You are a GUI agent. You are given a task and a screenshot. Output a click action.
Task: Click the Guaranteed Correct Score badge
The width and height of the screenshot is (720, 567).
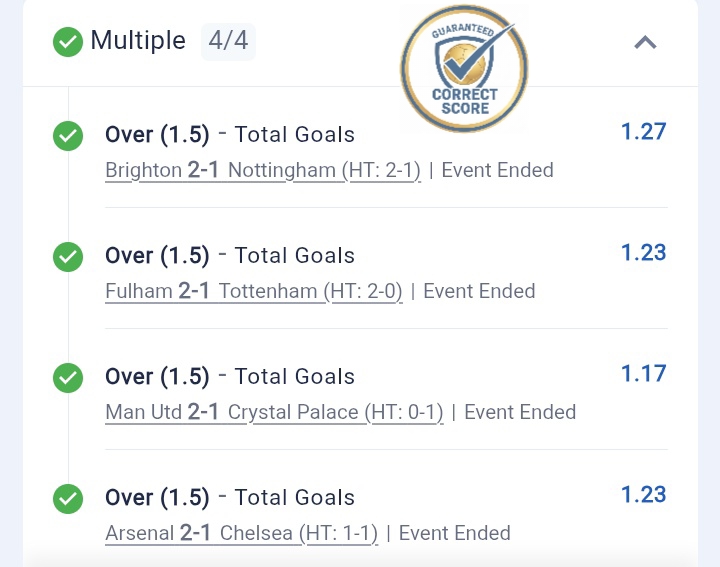[x=464, y=69]
